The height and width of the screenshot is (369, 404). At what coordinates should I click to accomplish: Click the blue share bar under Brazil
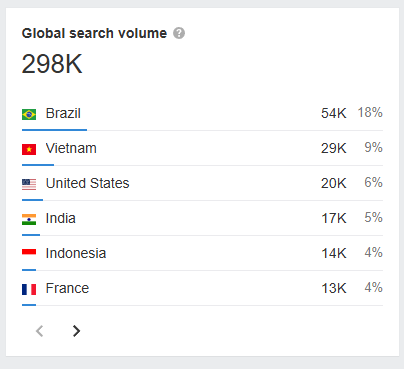click(x=54, y=130)
